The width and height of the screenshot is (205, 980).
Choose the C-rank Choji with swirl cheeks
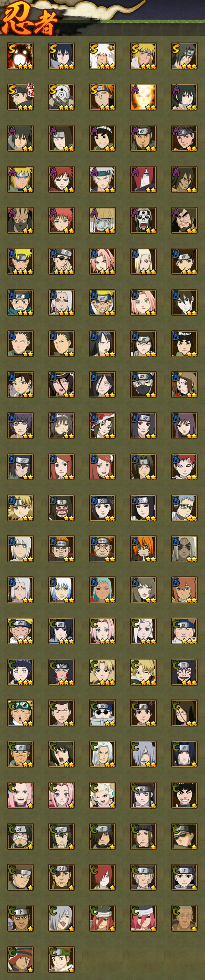point(184,631)
